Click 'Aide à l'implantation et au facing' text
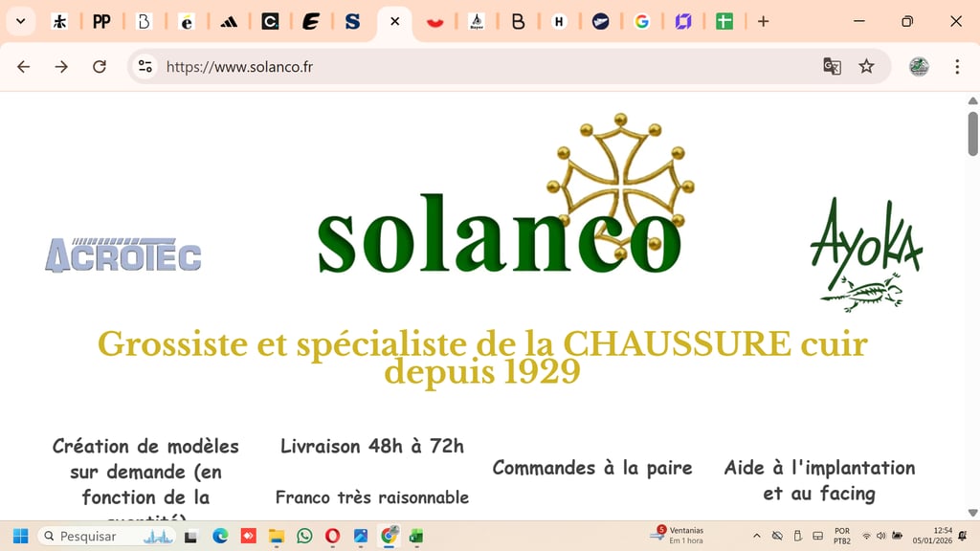This screenshot has height=551, width=980. [x=819, y=480]
